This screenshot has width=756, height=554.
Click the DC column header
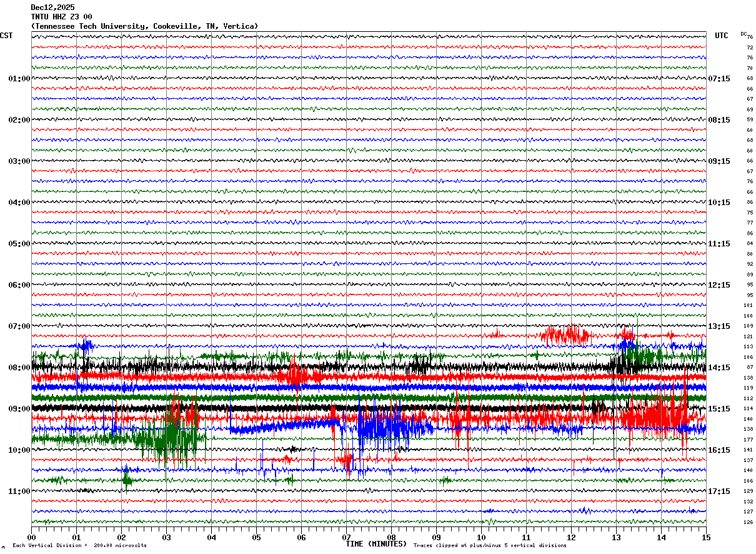pos(744,34)
